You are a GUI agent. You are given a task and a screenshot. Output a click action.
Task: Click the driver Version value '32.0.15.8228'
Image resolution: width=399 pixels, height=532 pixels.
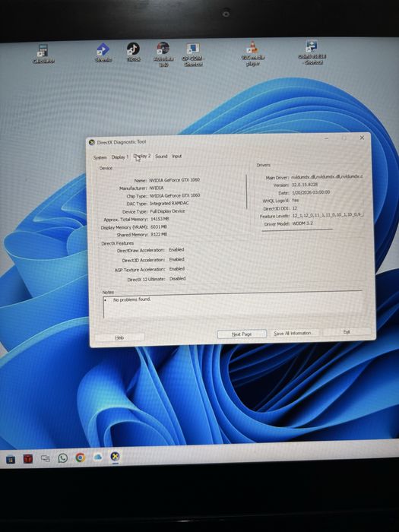pyautogui.click(x=305, y=185)
